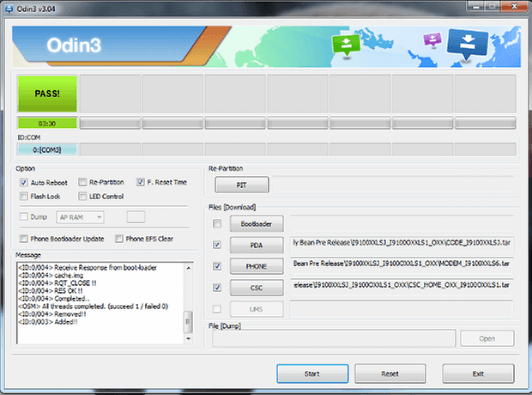Click the 'All threads completed' log line

94,307
